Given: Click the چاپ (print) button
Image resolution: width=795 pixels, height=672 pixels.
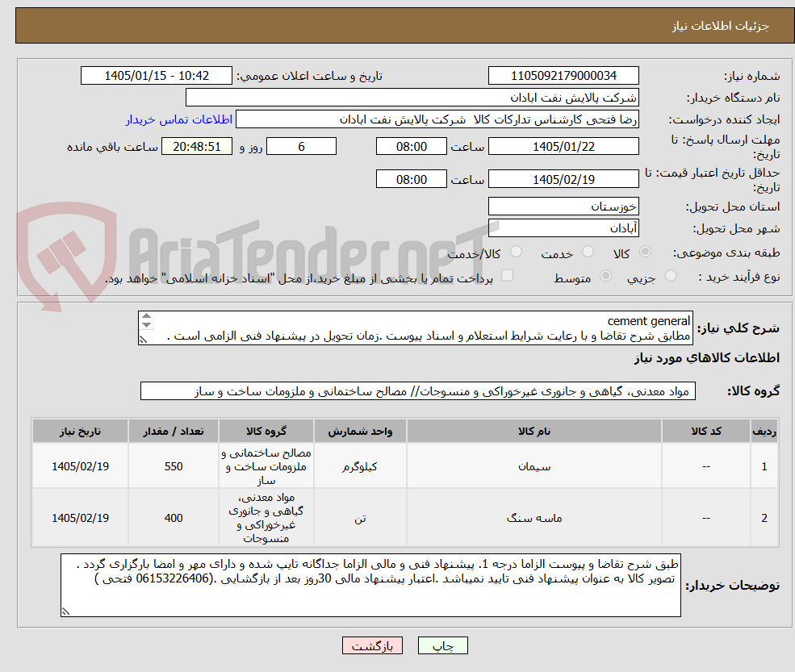Looking at the screenshot, I should pos(442,645).
